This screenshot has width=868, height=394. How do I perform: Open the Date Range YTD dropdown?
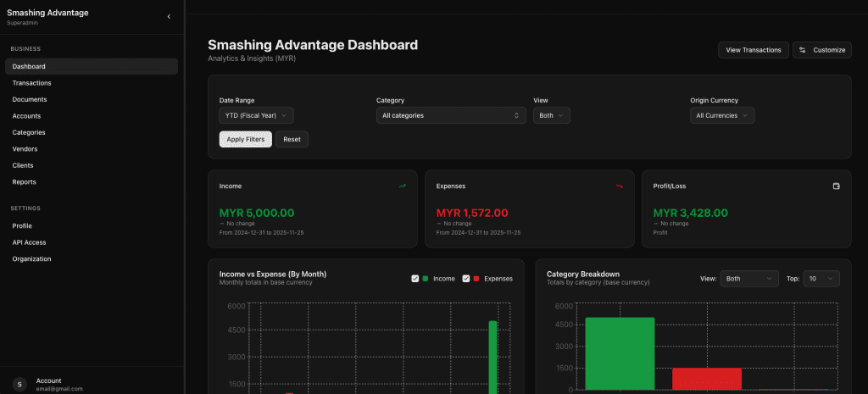tap(256, 115)
